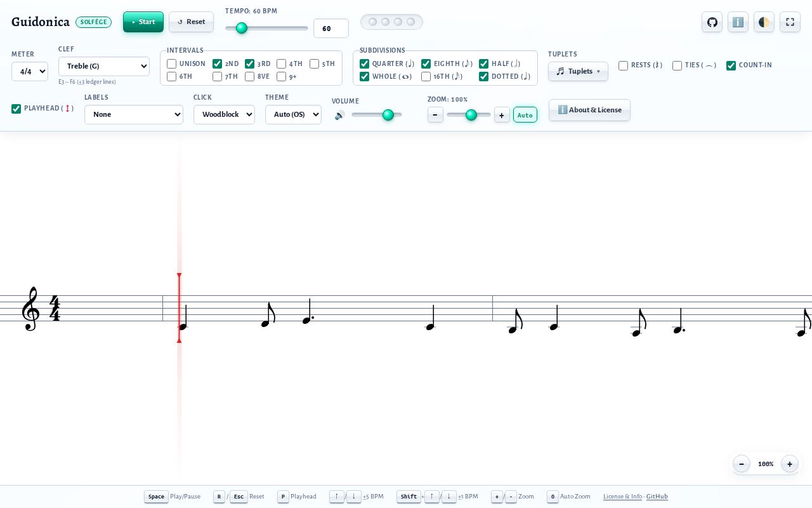
Task: Zoom out with the bottom-right floating minus button
Action: [742, 464]
